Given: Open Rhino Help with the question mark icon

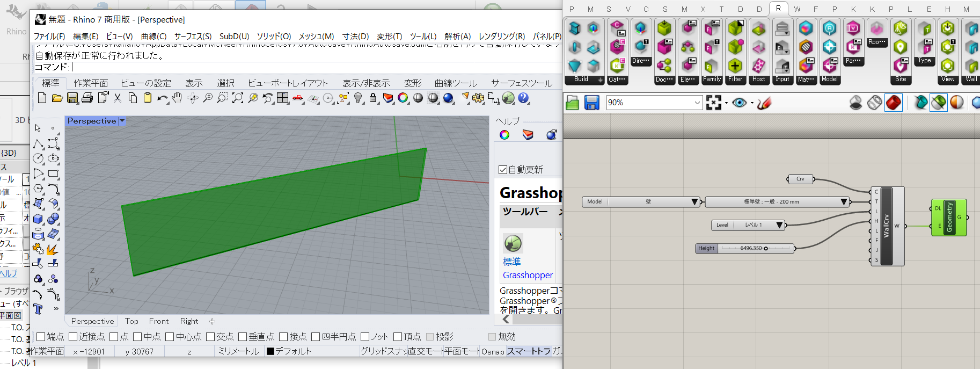Looking at the screenshot, I should pyautogui.click(x=523, y=98).
